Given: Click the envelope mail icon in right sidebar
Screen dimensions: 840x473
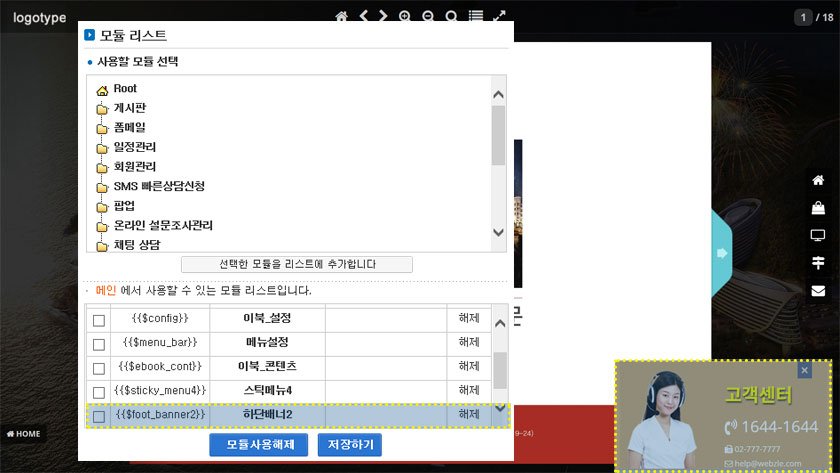Looking at the screenshot, I should coord(818,291).
